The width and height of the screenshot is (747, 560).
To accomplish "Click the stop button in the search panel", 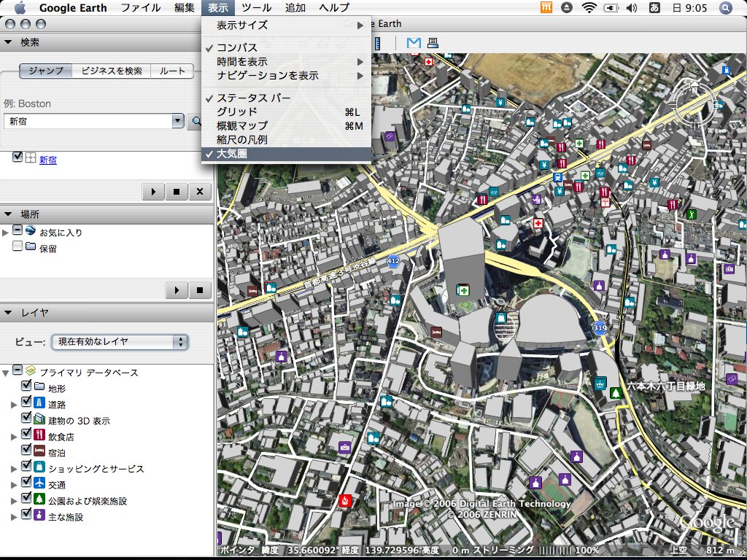I will click(x=177, y=192).
